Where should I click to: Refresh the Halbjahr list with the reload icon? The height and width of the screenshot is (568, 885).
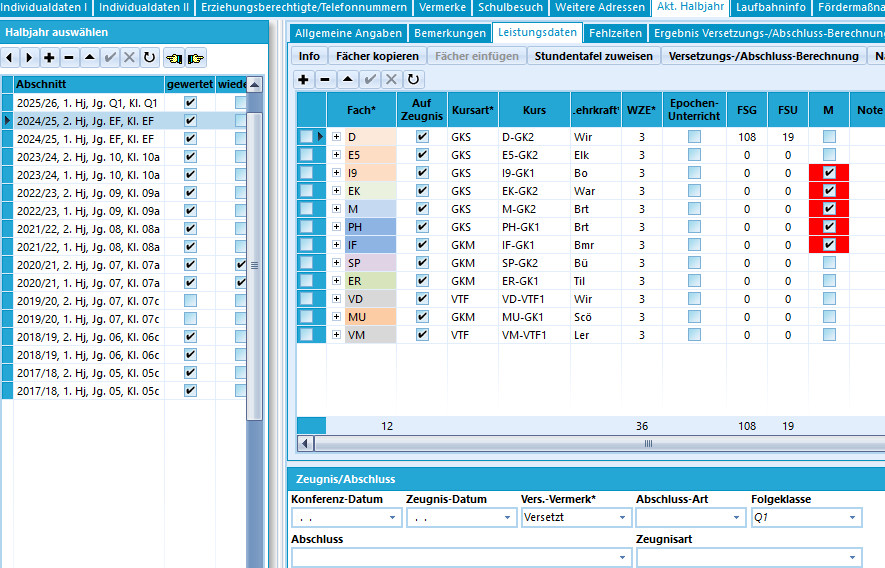coord(149,58)
